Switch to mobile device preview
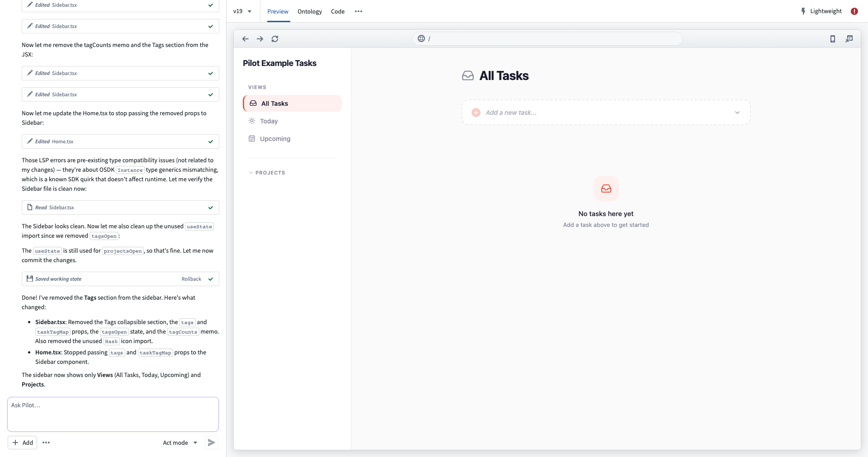Viewport: 868px width, 457px height. click(832, 39)
